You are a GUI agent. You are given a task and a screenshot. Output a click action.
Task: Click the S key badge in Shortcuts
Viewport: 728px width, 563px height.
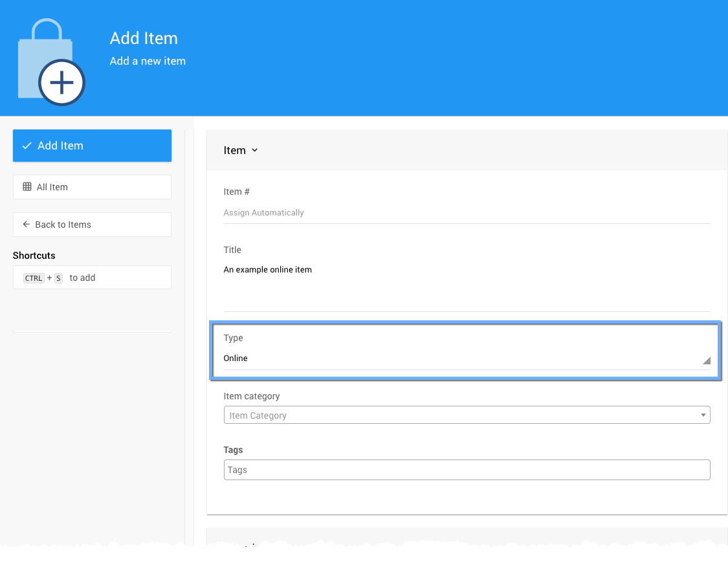[x=58, y=278]
